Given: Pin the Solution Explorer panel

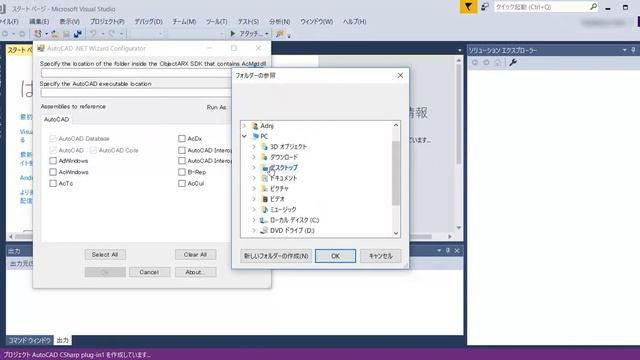Looking at the screenshot, I should [x=633, y=50].
